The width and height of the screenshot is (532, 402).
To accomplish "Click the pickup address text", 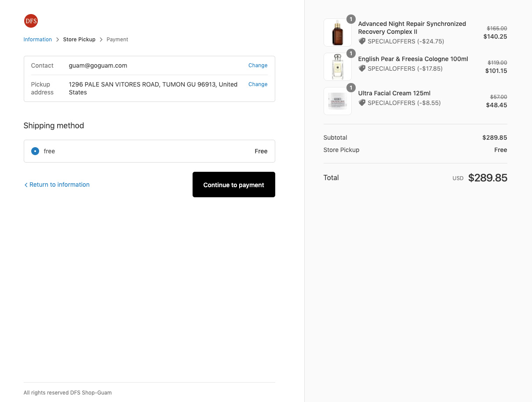I will (153, 88).
